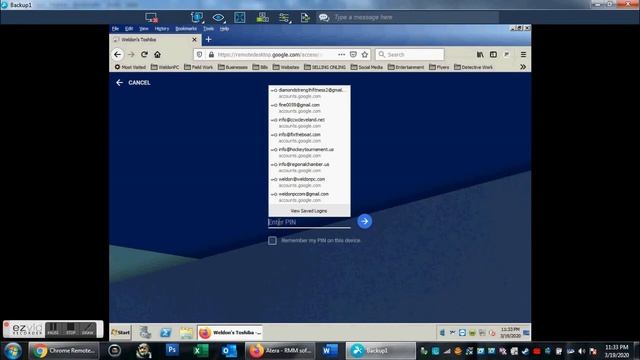Open the Firefox home page icon

(157, 54)
